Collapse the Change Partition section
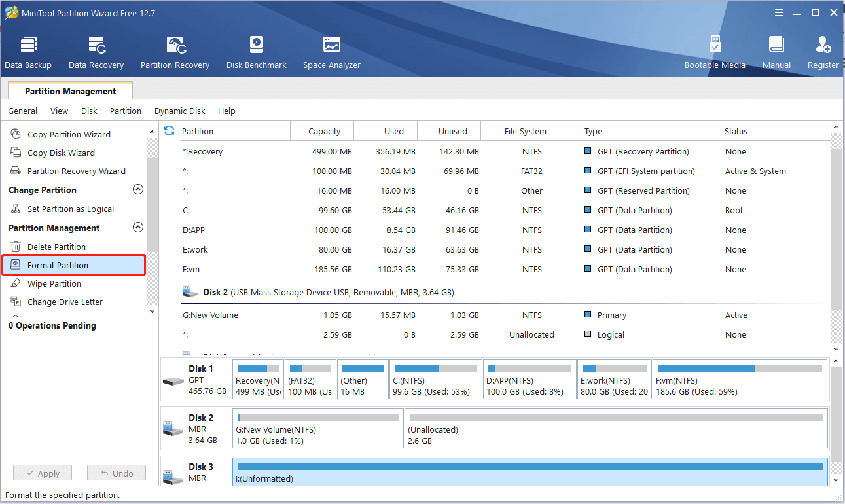This screenshot has height=504, width=845. [x=138, y=189]
